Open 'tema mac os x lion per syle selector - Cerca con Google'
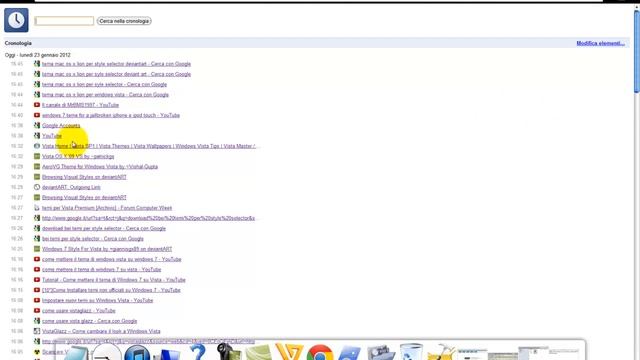This screenshot has height=360, width=640. [104, 84]
